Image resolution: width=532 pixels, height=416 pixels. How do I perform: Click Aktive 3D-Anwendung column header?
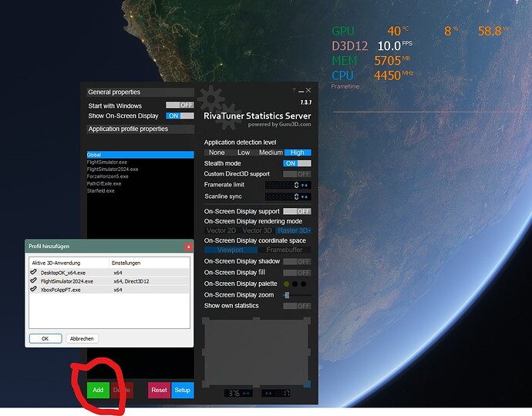[x=69, y=263]
